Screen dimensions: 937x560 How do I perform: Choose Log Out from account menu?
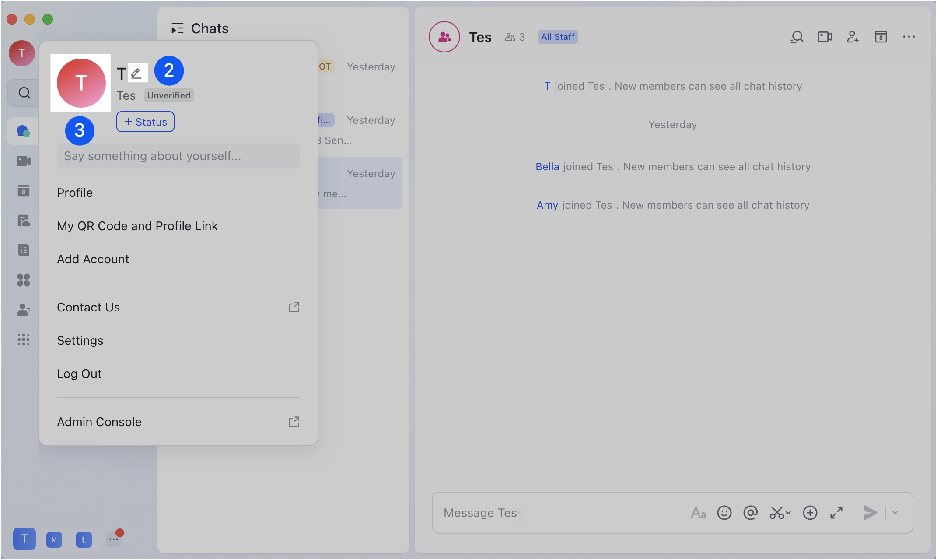[x=79, y=374]
